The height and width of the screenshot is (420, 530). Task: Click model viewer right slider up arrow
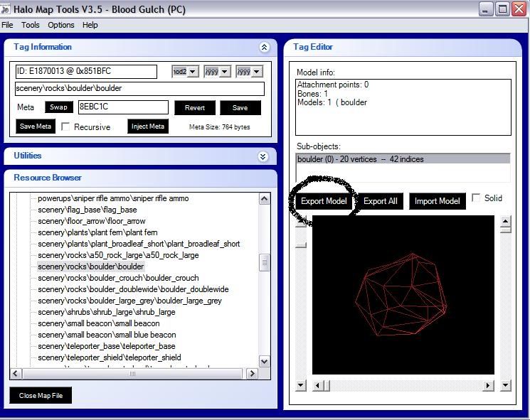coord(505,222)
